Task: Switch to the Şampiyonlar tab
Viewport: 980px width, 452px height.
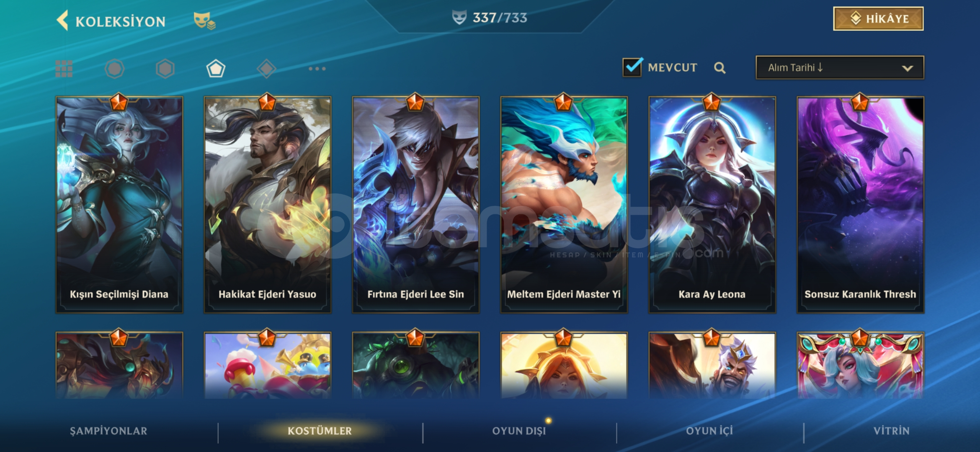Action: pos(108,431)
